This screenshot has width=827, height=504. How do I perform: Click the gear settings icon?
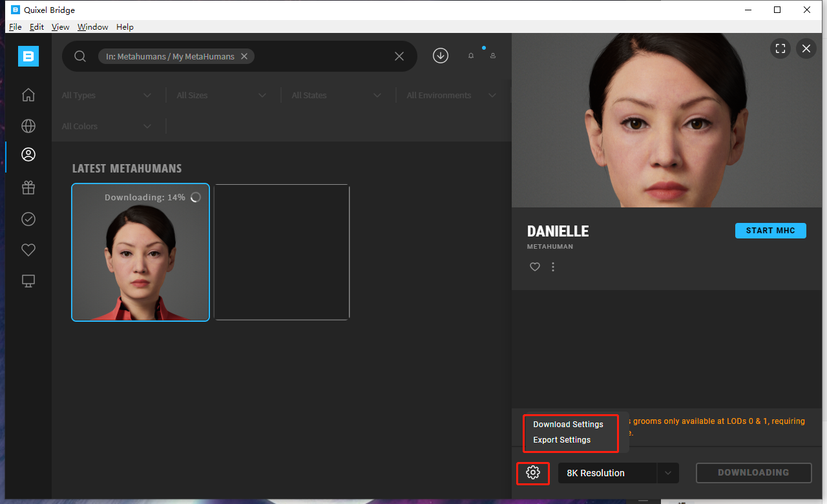coord(533,473)
